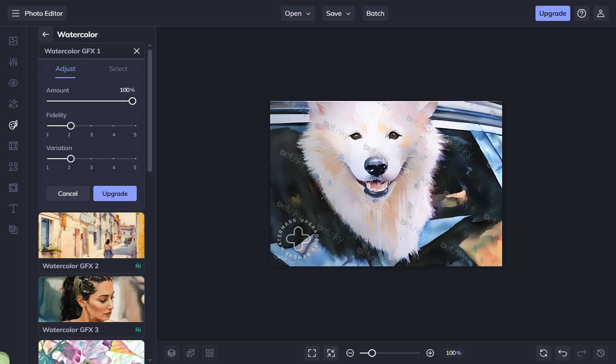This screenshot has height=364, width=616.
Task: Open the Edit adjustments sliders icon
Action: pos(13,62)
